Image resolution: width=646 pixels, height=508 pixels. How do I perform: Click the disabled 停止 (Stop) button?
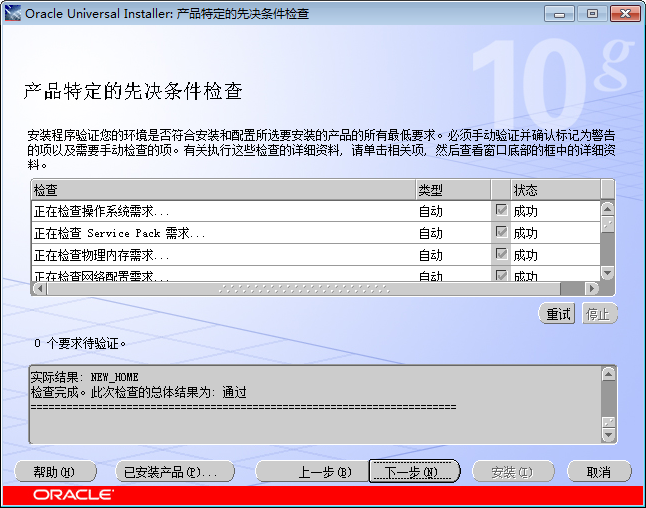[599, 314]
